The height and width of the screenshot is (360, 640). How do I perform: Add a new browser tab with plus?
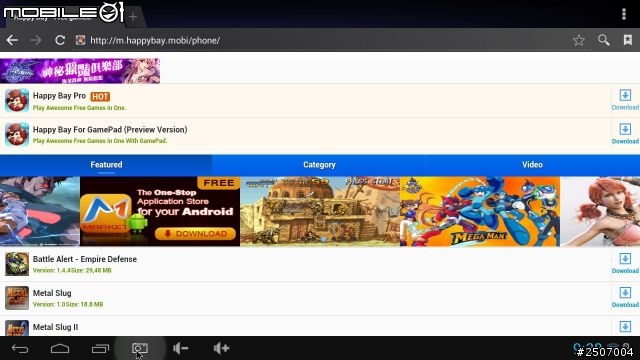[133, 17]
